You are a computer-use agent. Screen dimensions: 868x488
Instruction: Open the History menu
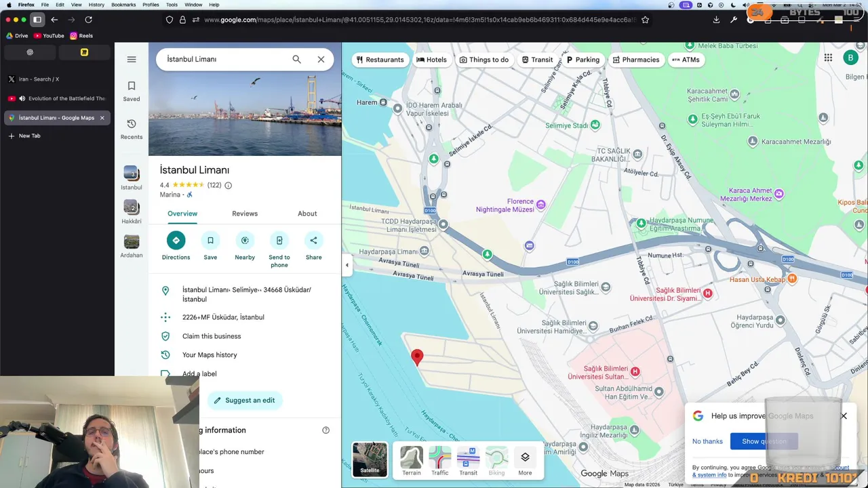[96, 5]
